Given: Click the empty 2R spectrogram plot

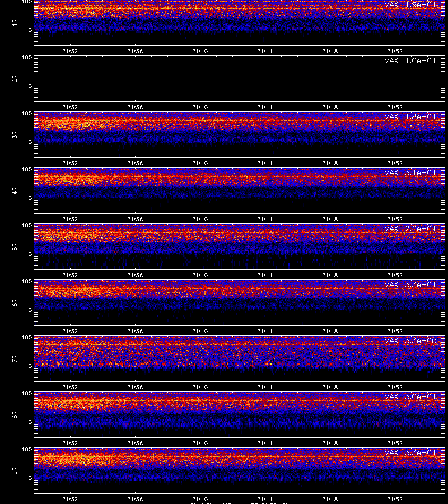Looking at the screenshot, I should tap(239, 79).
